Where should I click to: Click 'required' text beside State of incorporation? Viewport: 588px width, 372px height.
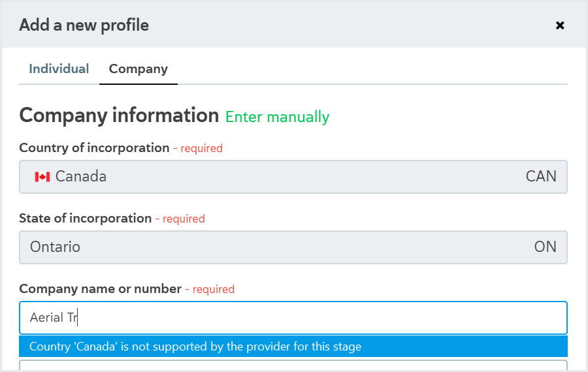(x=184, y=219)
